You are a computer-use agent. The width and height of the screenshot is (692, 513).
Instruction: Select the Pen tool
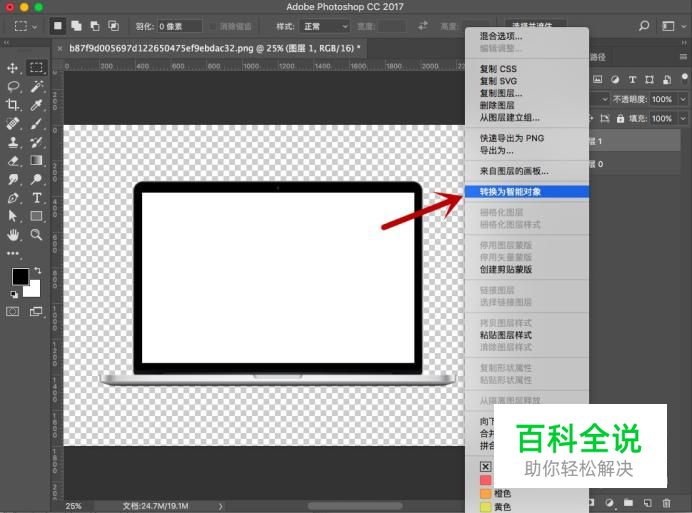12,197
